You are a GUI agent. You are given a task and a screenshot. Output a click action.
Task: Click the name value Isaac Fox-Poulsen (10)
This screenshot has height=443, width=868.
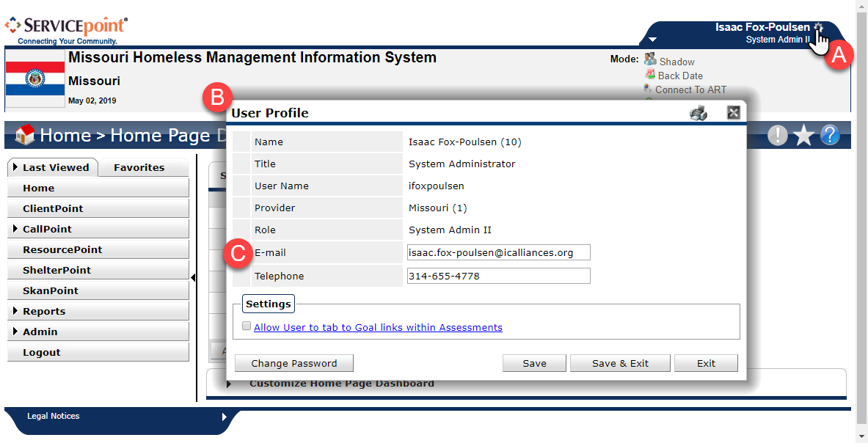click(x=465, y=142)
